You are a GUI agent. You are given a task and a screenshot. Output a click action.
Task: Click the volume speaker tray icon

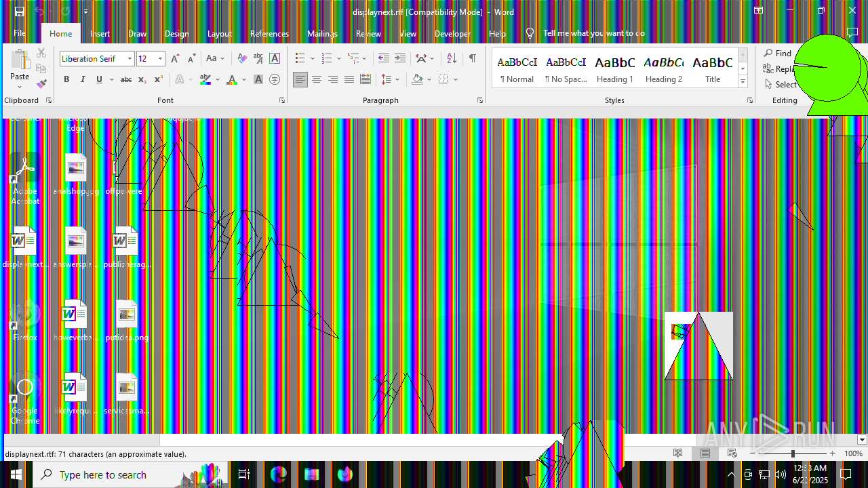point(781,474)
